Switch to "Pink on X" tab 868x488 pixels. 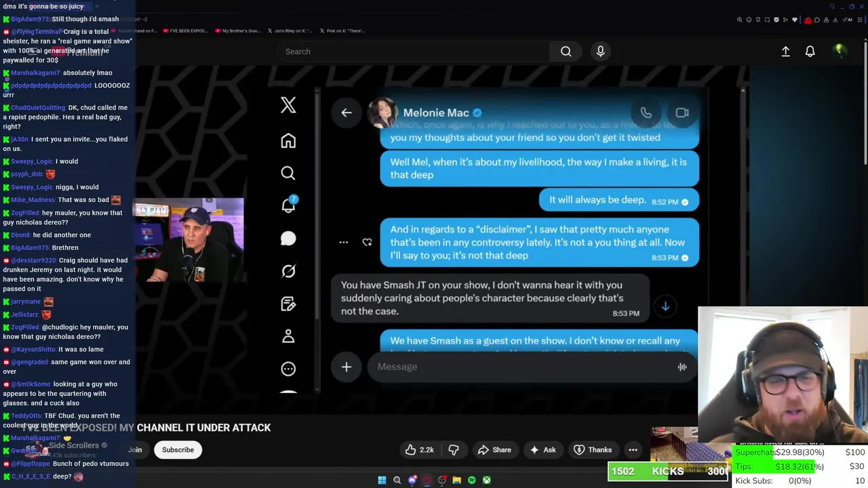click(341, 30)
